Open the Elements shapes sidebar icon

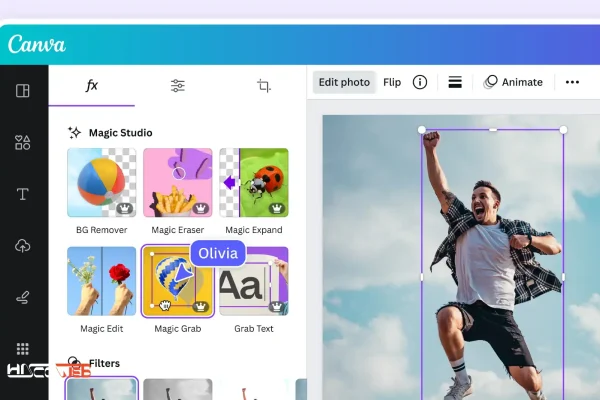(23, 142)
